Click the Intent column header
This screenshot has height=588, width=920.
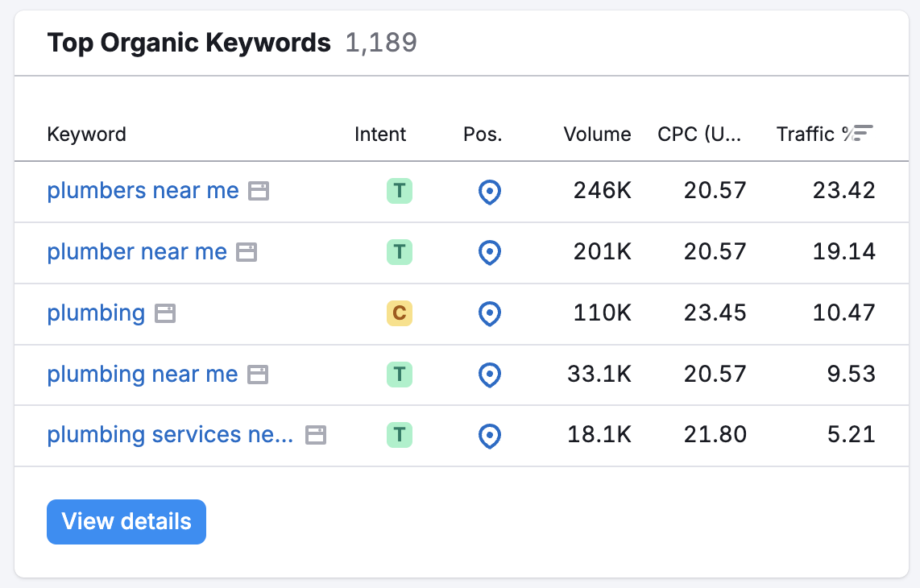pyautogui.click(x=380, y=135)
